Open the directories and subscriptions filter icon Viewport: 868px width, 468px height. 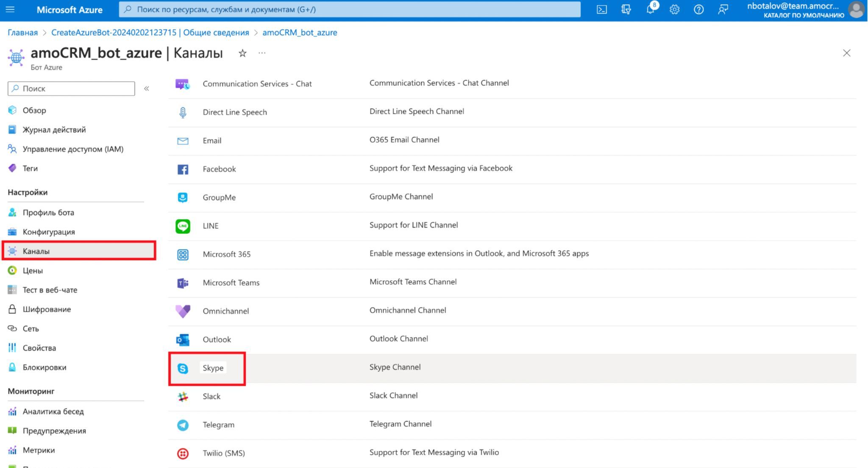tap(626, 9)
